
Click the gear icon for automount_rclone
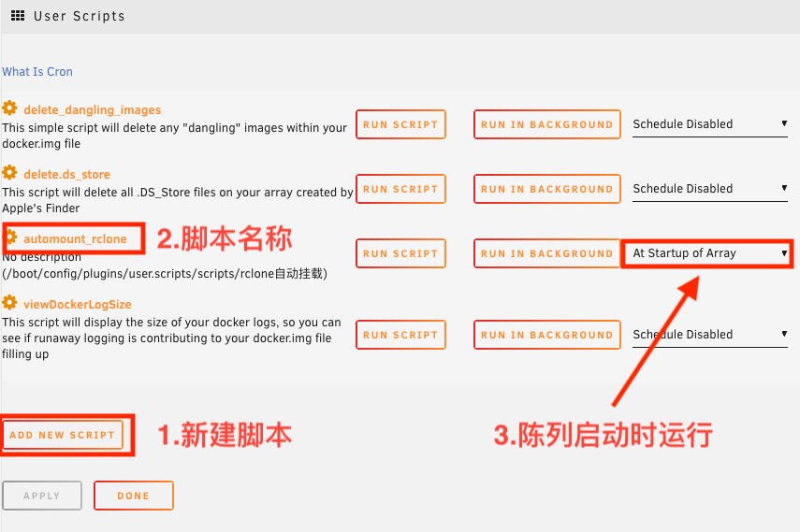(9, 237)
